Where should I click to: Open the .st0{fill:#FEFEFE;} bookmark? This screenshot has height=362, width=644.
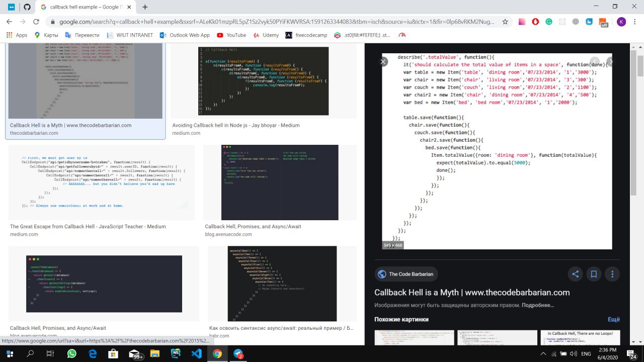362,35
